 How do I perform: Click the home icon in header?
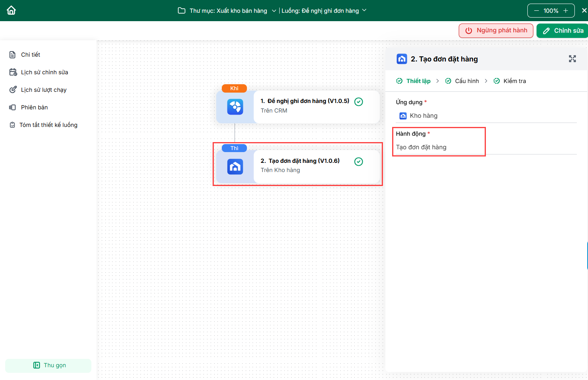[11, 10]
